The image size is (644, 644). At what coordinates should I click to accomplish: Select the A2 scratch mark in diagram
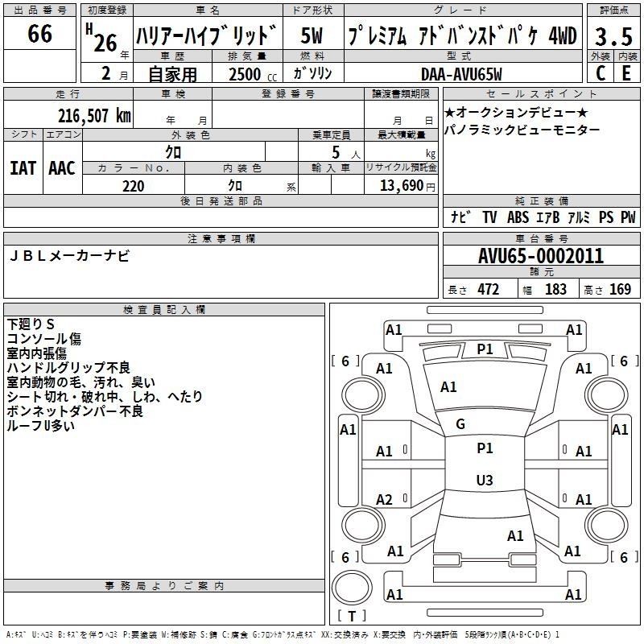click(x=385, y=500)
